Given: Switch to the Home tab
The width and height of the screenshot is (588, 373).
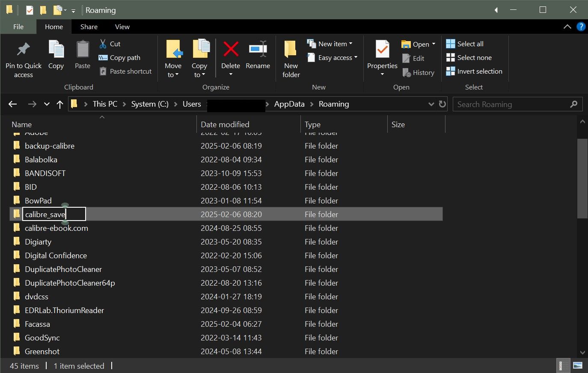Looking at the screenshot, I should click(x=54, y=27).
